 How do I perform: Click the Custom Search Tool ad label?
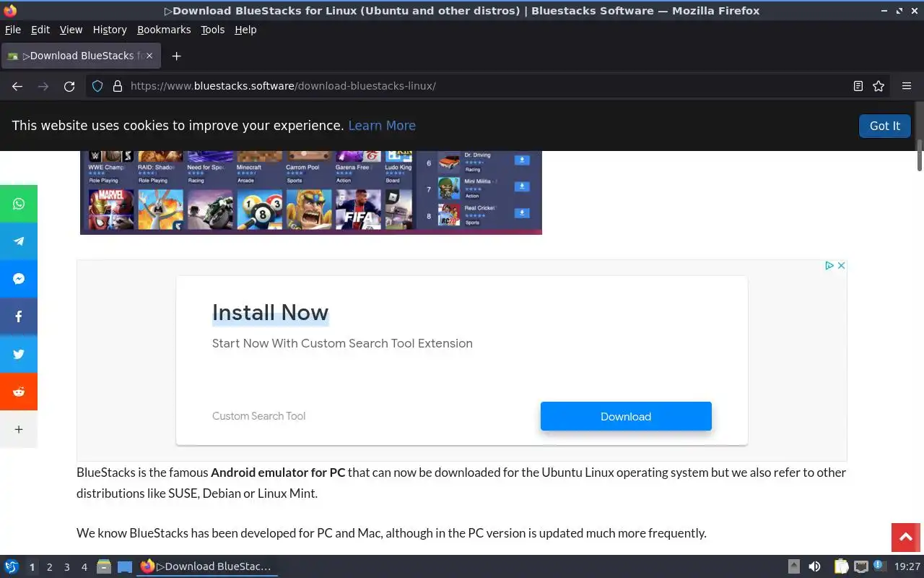pyautogui.click(x=258, y=416)
